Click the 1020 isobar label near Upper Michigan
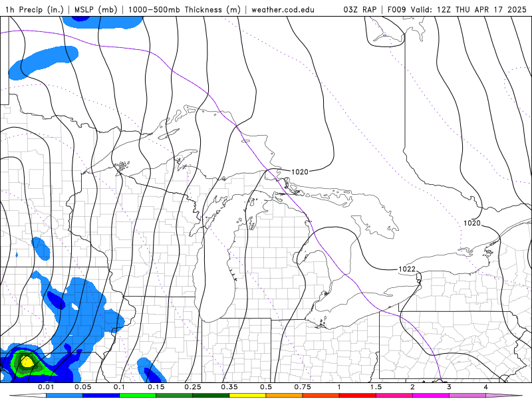Viewport: 532px width, 399px height. [x=300, y=172]
